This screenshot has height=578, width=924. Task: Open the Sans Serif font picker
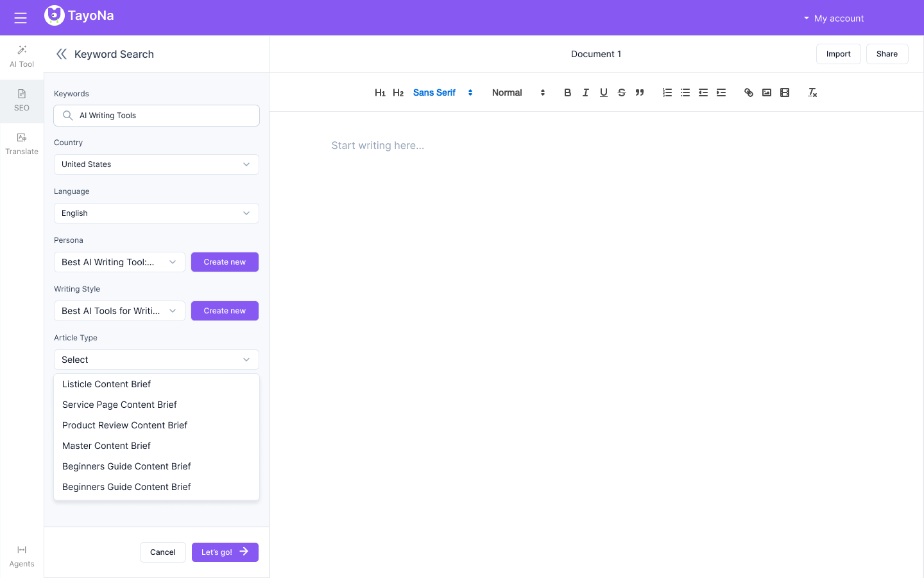[x=443, y=92]
